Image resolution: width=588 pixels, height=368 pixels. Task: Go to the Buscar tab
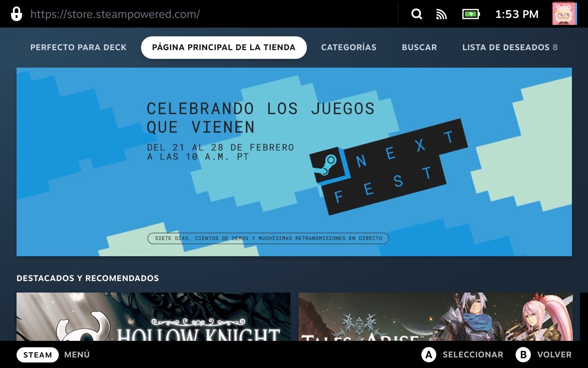[419, 47]
